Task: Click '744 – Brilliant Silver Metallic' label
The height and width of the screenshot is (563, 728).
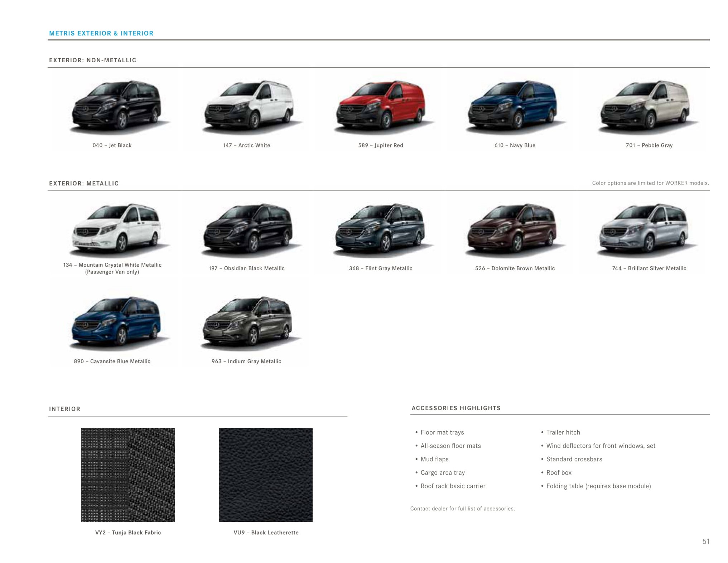Action: (649, 268)
